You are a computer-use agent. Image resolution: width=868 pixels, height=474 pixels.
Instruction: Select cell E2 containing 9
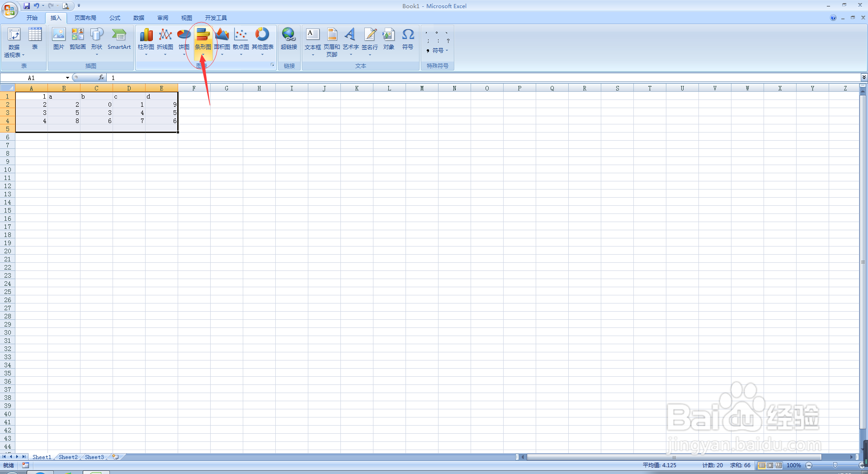click(x=161, y=104)
